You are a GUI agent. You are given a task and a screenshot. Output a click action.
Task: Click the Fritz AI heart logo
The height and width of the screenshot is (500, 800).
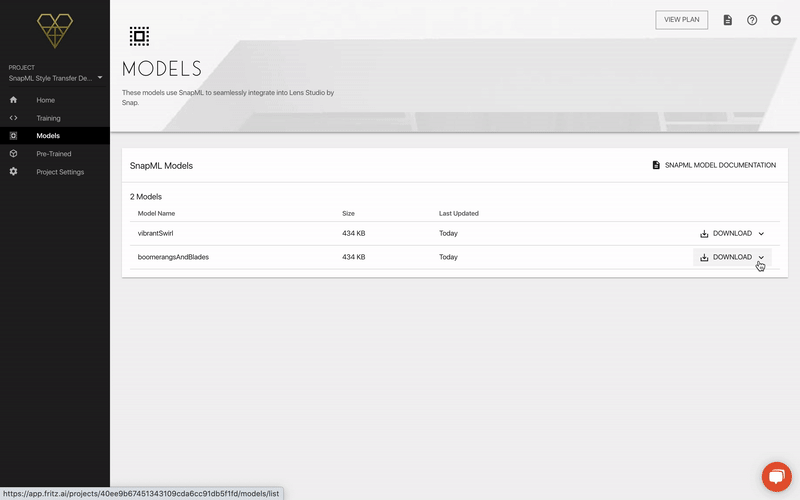(55, 31)
